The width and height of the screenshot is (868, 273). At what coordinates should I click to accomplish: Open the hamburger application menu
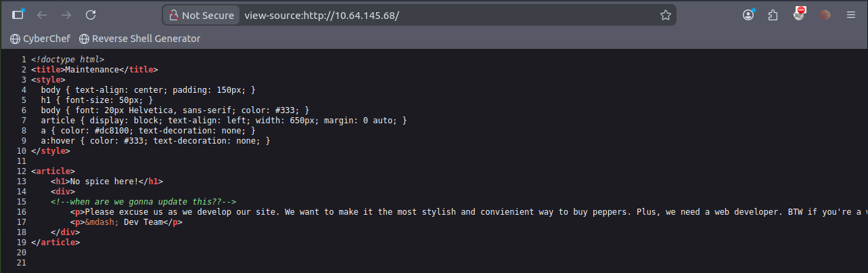click(851, 15)
